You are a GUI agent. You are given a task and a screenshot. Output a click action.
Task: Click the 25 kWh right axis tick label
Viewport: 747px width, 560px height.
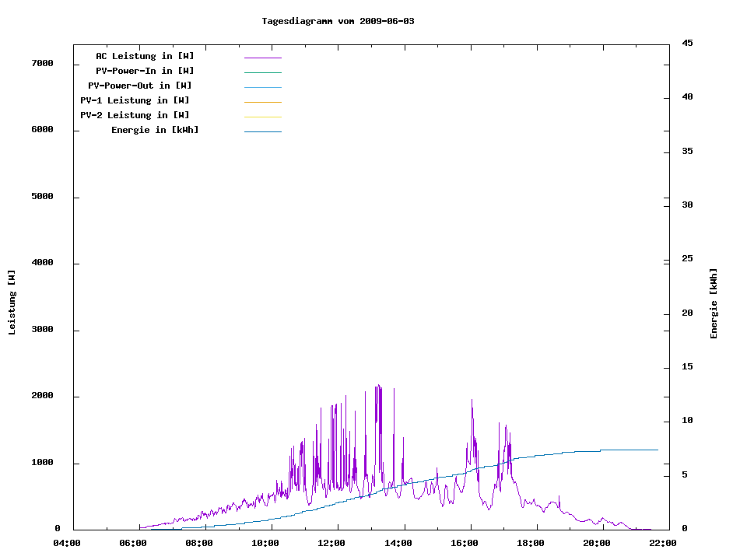[687, 259]
